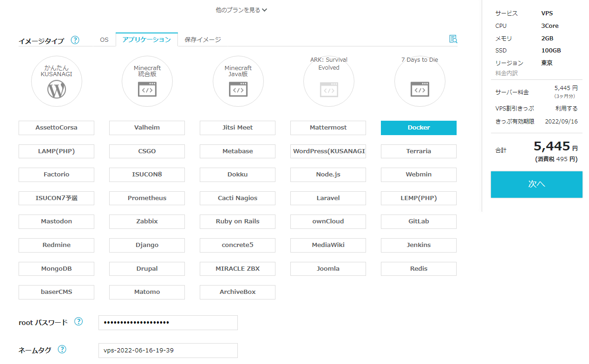Open the image search icon beside tabs
This screenshot has width=589, height=364.
(x=453, y=39)
